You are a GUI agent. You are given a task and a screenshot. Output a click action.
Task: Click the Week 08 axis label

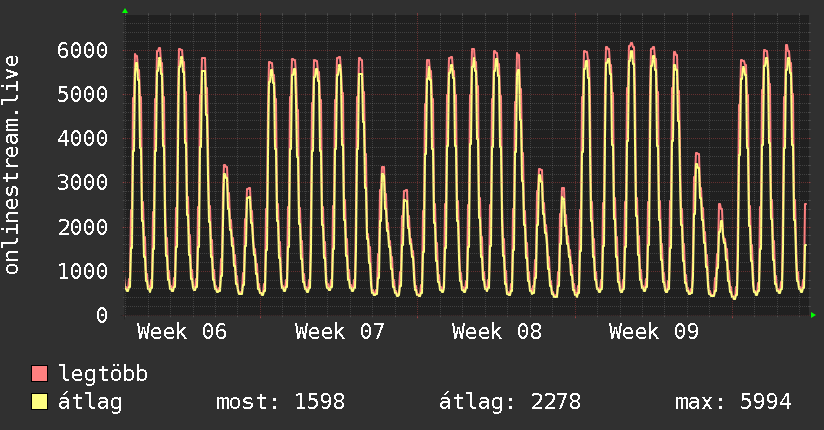pos(497,332)
